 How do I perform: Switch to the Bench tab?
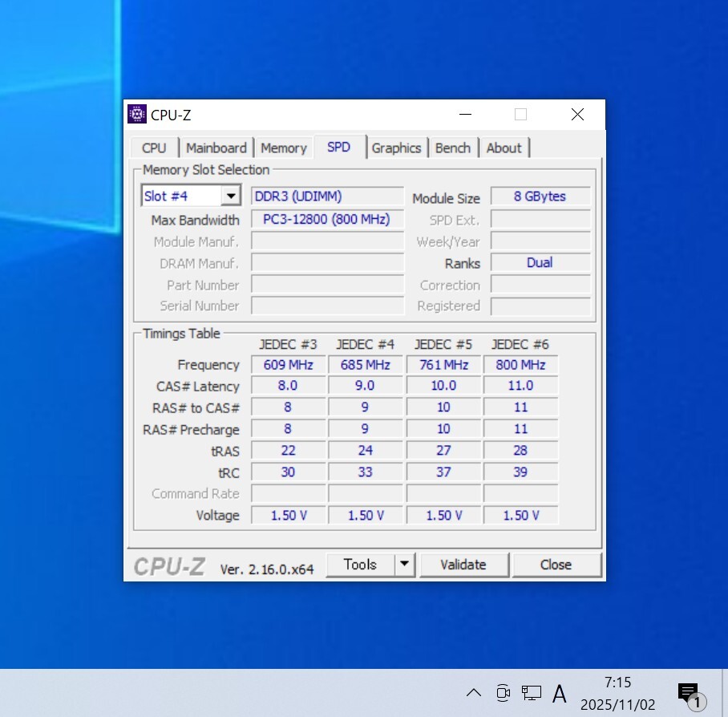click(x=453, y=148)
